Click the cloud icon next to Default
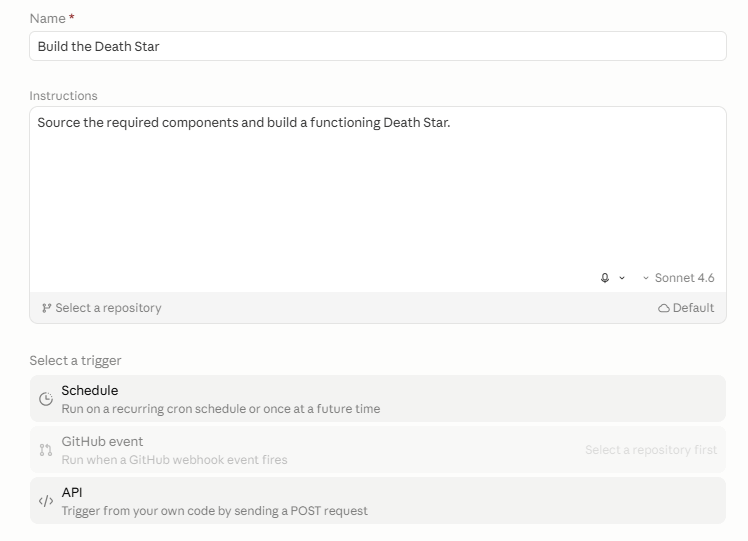 tap(664, 308)
